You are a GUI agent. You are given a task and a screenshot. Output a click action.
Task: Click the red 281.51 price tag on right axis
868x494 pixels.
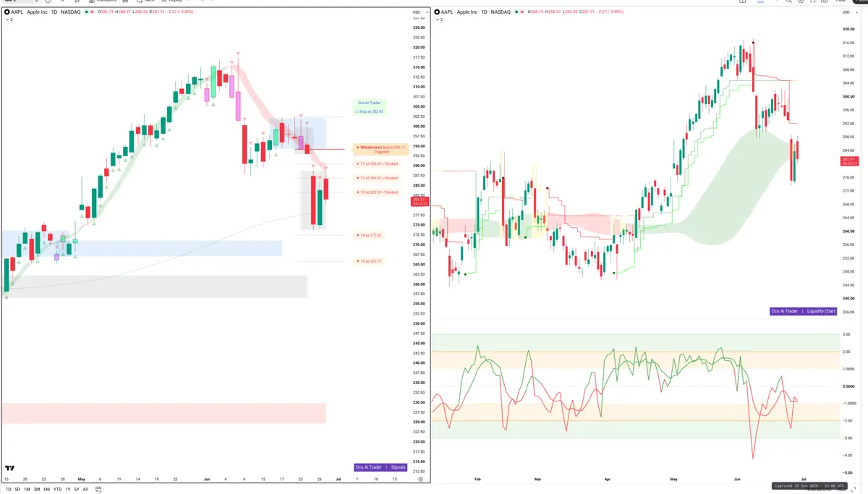click(x=849, y=161)
